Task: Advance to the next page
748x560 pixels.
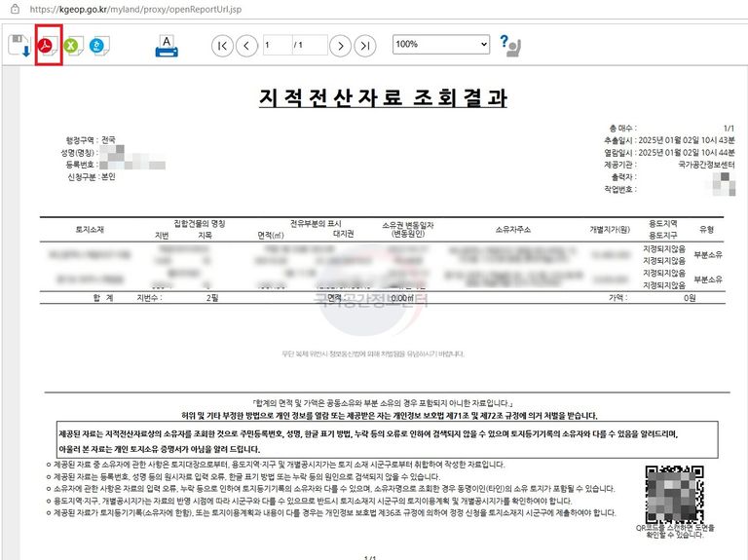Action: click(x=340, y=46)
